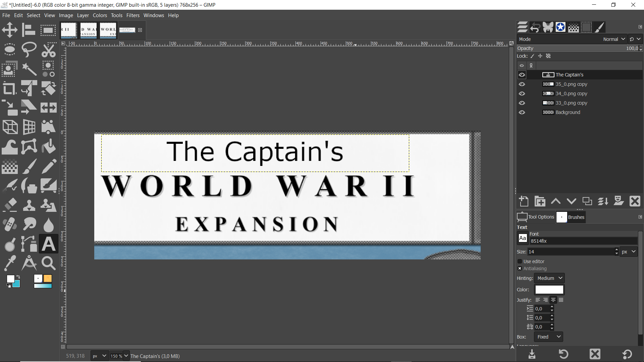Delete the selected layer

(x=635, y=201)
